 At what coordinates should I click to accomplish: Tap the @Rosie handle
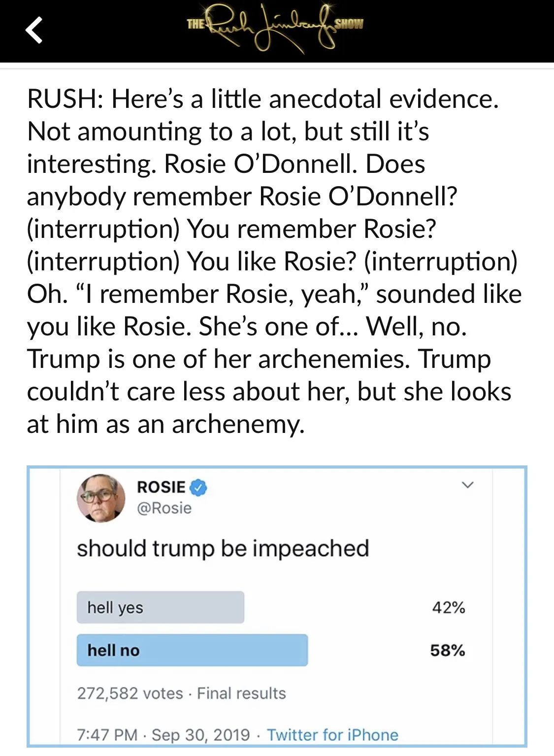click(x=164, y=508)
